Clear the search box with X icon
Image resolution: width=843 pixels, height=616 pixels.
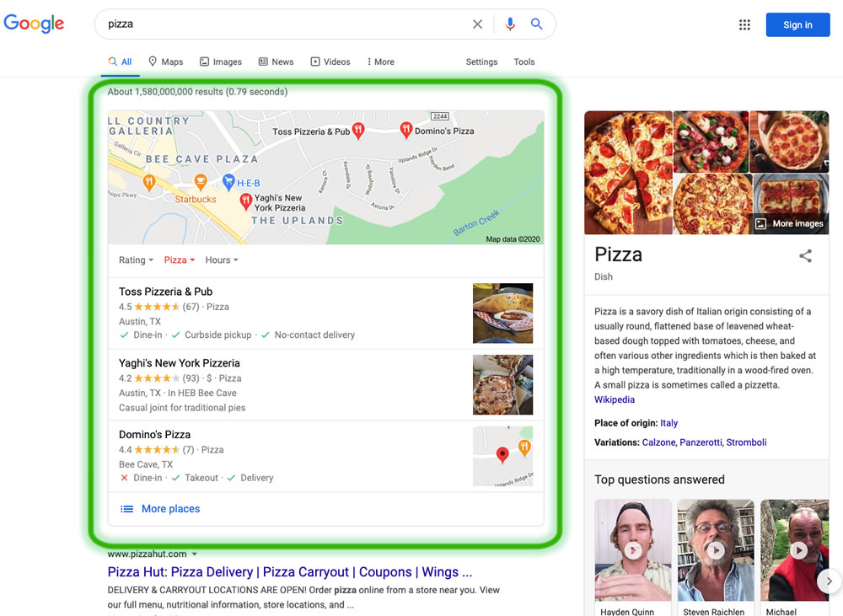[477, 24]
